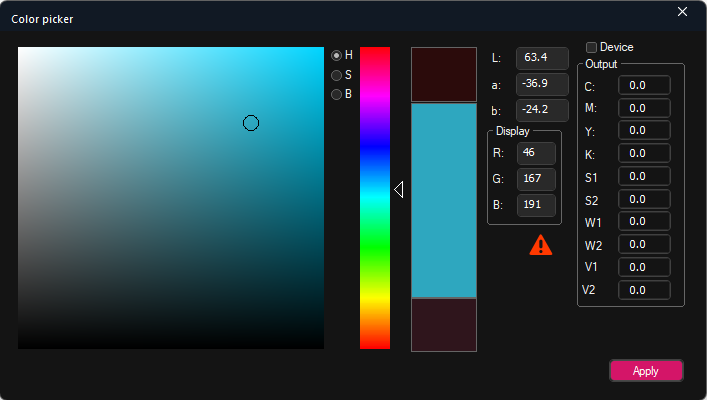Click the 'Output' group label
Viewport: 707px width, 400px height.
tap(601, 64)
